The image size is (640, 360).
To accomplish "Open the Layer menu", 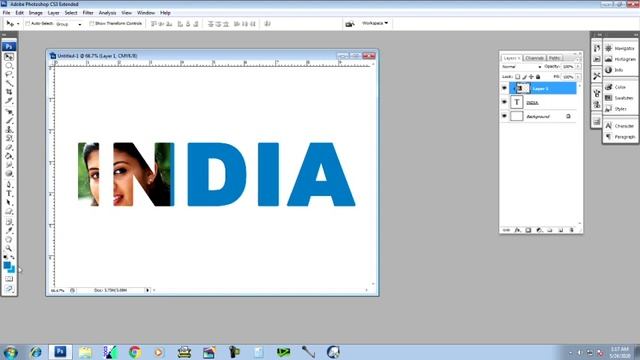I will coord(53,13).
